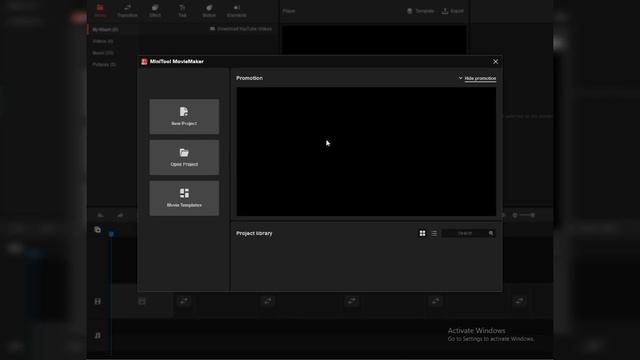Open the Transition tab in main window

[x=127, y=11]
